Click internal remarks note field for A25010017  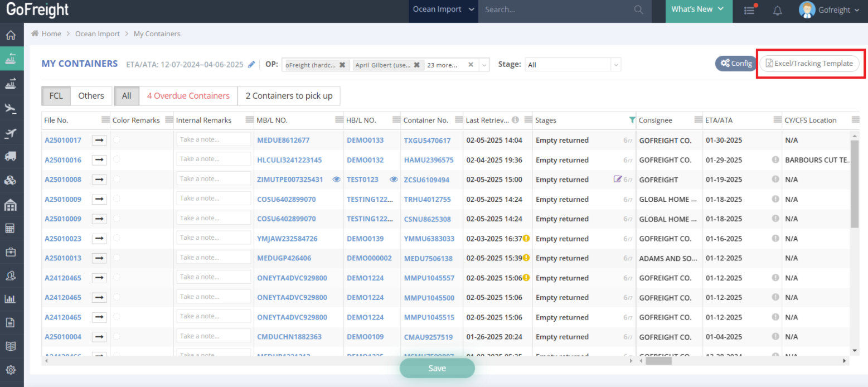coord(214,140)
